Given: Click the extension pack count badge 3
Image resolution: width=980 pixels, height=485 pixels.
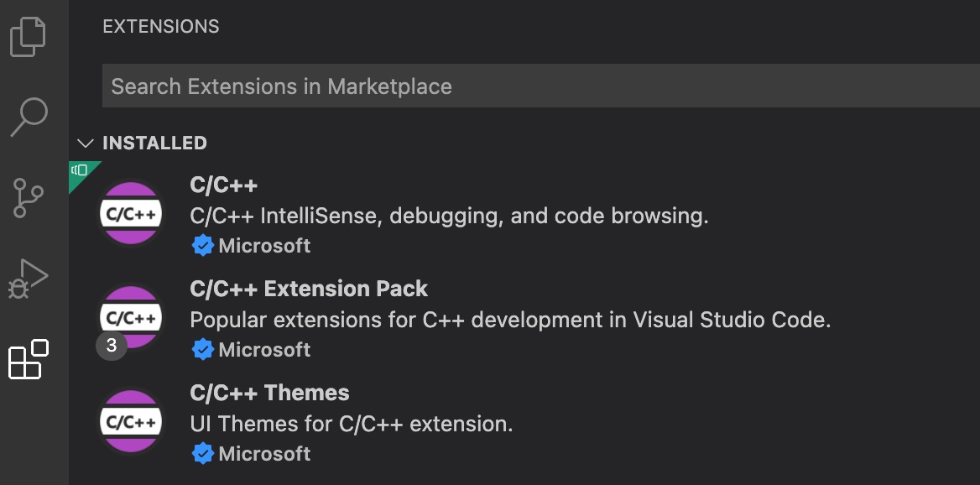Looking at the screenshot, I should 112,345.
